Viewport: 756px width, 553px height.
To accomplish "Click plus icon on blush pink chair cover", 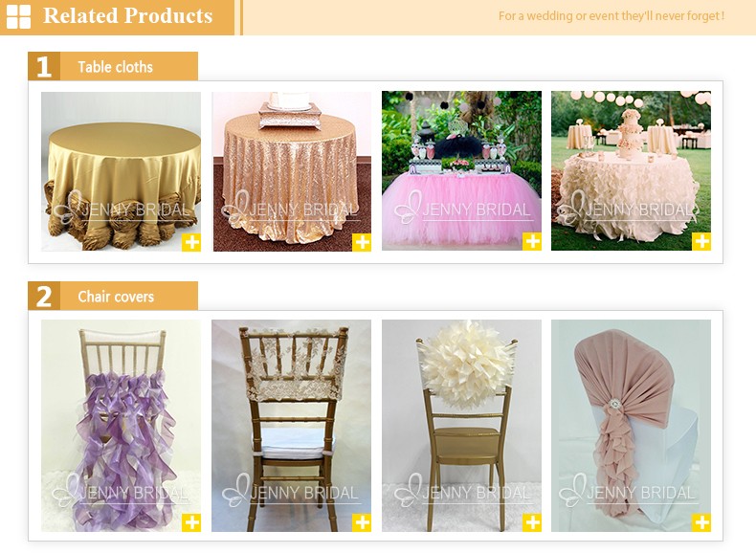I will click(701, 522).
